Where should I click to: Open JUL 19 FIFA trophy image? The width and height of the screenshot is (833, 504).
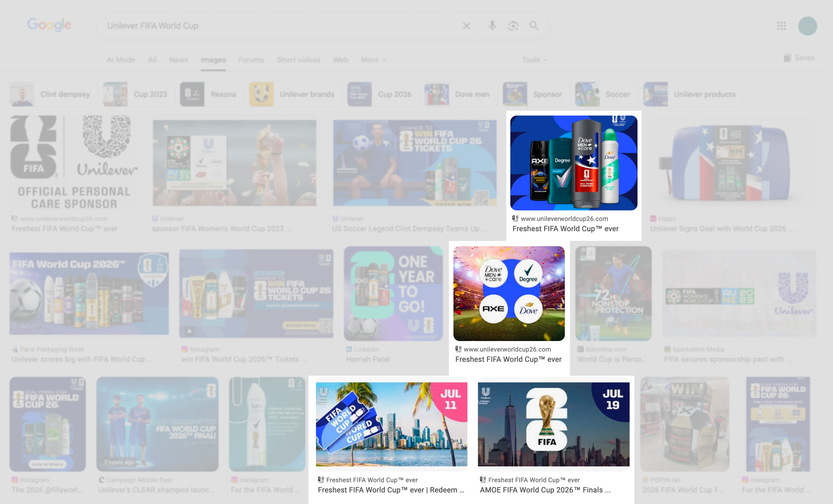[553, 424]
